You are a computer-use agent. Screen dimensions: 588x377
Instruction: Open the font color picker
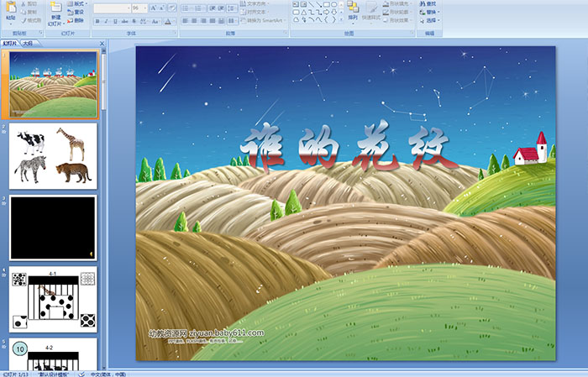168,20
